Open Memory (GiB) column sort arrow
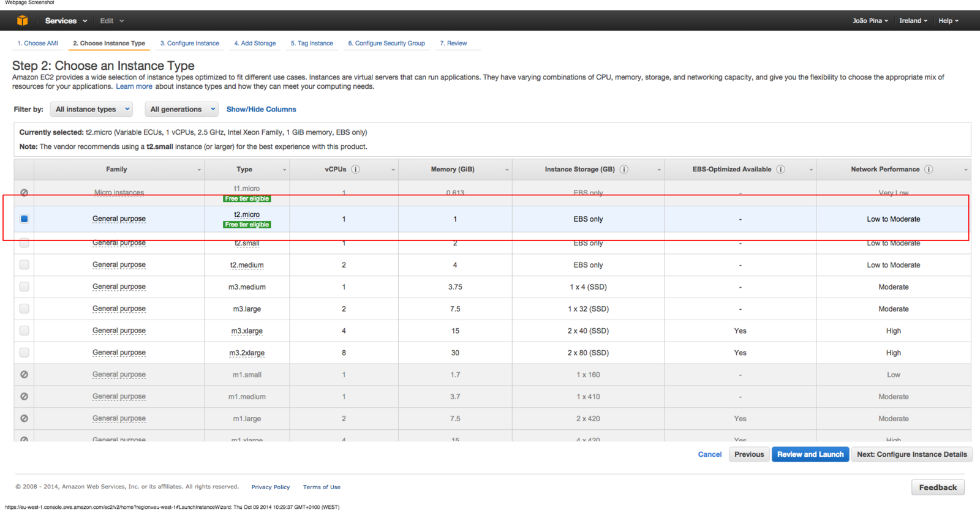The height and width of the screenshot is (510, 980). point(507,170)
